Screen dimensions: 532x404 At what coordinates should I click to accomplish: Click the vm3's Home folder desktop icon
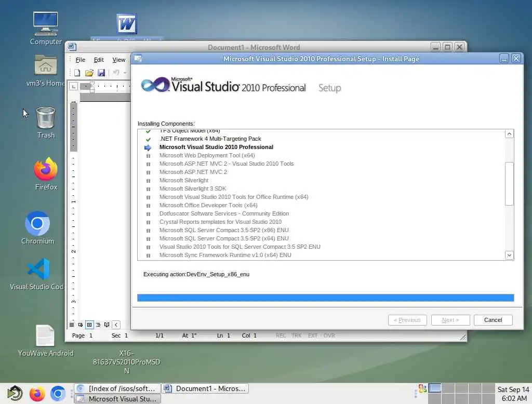[46, 71]
